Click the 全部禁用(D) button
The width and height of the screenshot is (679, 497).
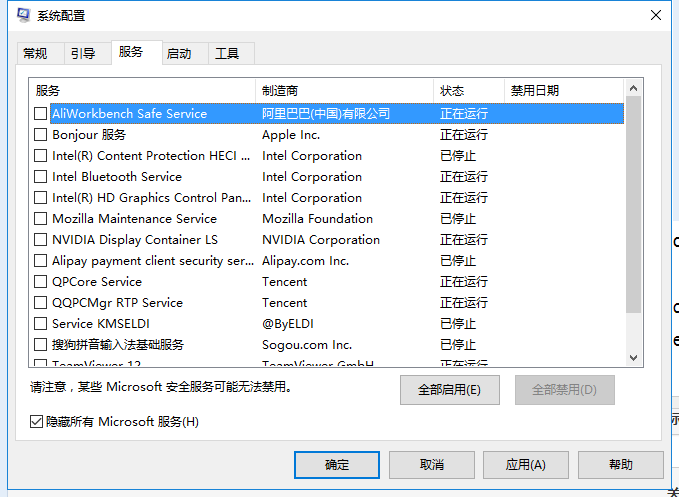click(x=564, y=390)
